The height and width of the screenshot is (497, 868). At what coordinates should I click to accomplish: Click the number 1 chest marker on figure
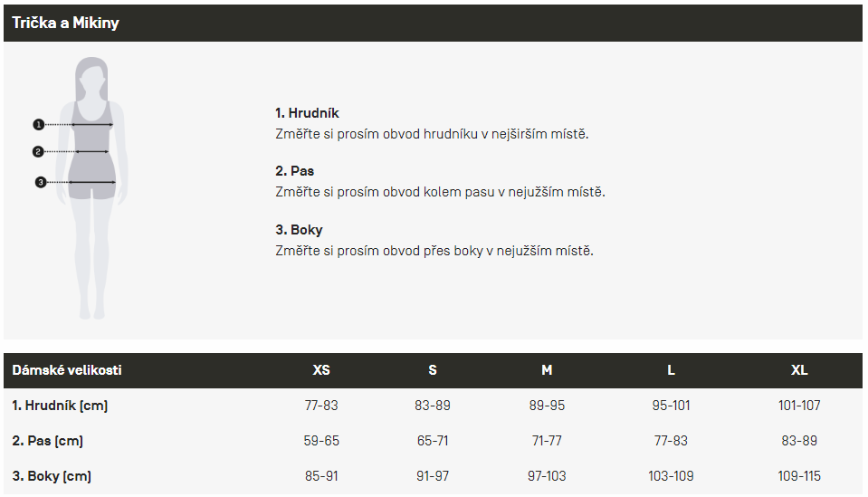(39, 124)
